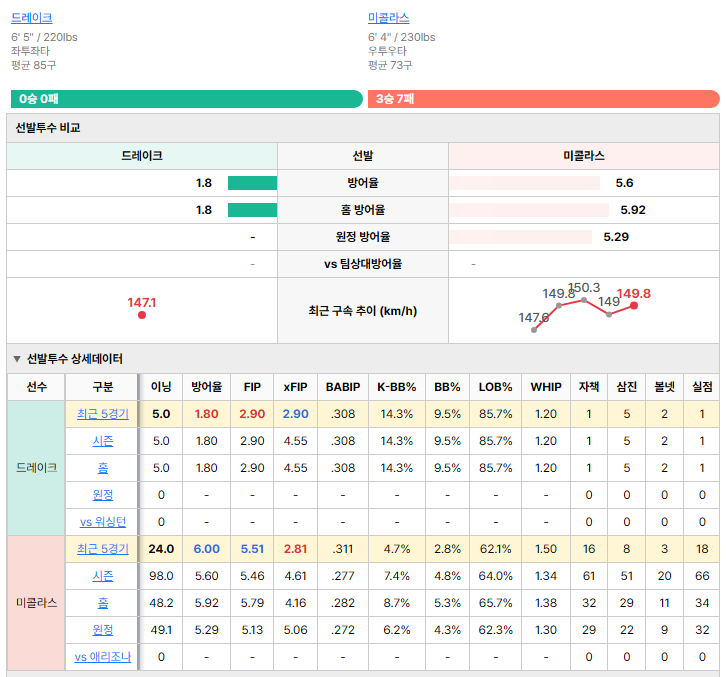Click 미콜라스's 최근 5경기 link
The width and height of the screenshot is (726, 677).
point(103,549)
